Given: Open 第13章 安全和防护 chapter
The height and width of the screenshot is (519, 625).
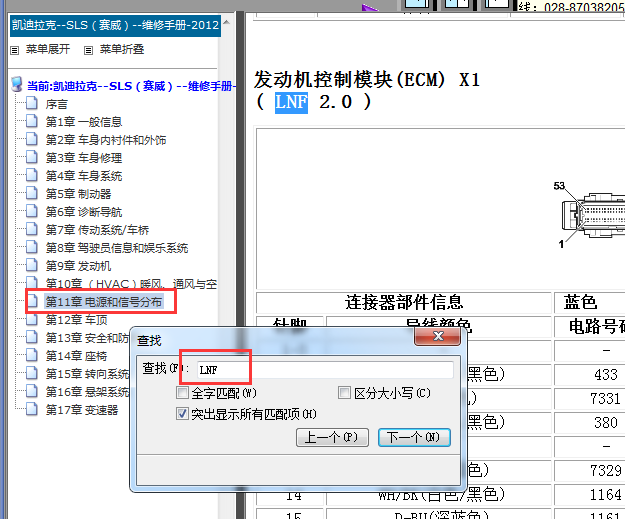Looking at the screenshot, I should coord(87,338).
